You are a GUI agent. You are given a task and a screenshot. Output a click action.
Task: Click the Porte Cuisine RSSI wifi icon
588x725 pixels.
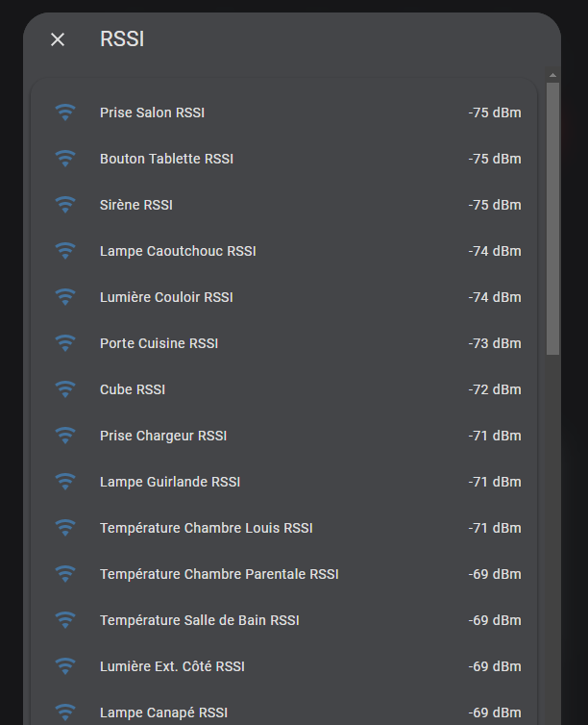(x=65, y=343)
